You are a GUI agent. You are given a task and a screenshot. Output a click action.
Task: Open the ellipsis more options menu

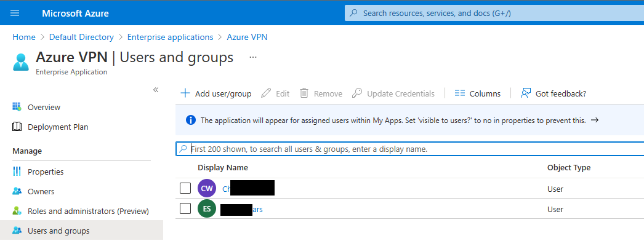pos(253,57)
